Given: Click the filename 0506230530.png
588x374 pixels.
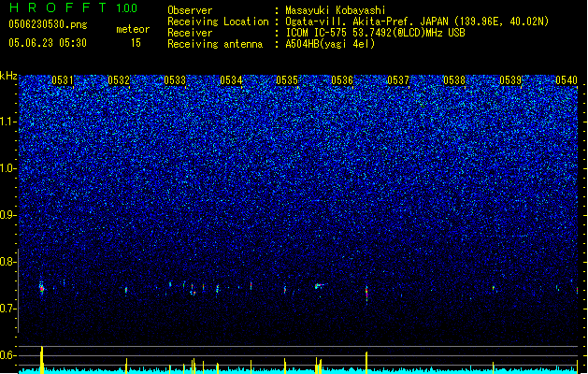Looking at the screenshot, I should [x=48, y=24].
